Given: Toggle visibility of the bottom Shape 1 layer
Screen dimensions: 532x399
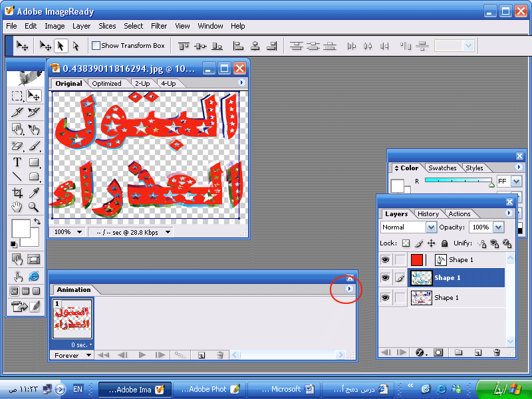Looking at the screenshot, I should pyautogui.click(x=385, y=298).
